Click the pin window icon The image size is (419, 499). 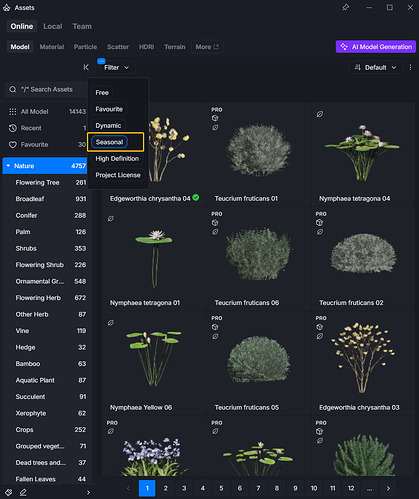tap(345, 7)
